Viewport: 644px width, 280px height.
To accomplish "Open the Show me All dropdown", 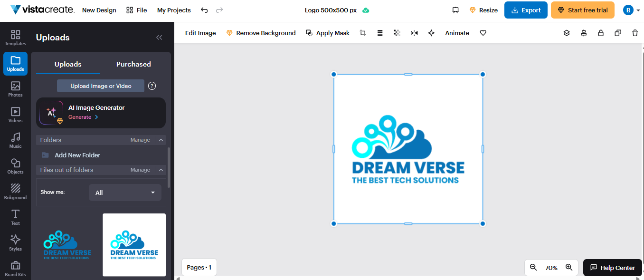I will (125, 193).
